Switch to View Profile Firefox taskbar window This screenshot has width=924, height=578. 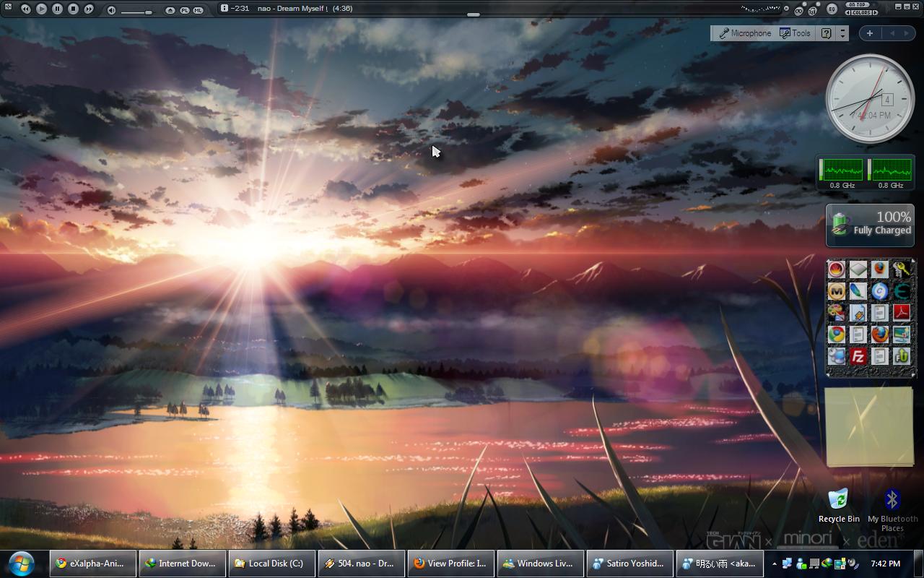click(450, 564)
